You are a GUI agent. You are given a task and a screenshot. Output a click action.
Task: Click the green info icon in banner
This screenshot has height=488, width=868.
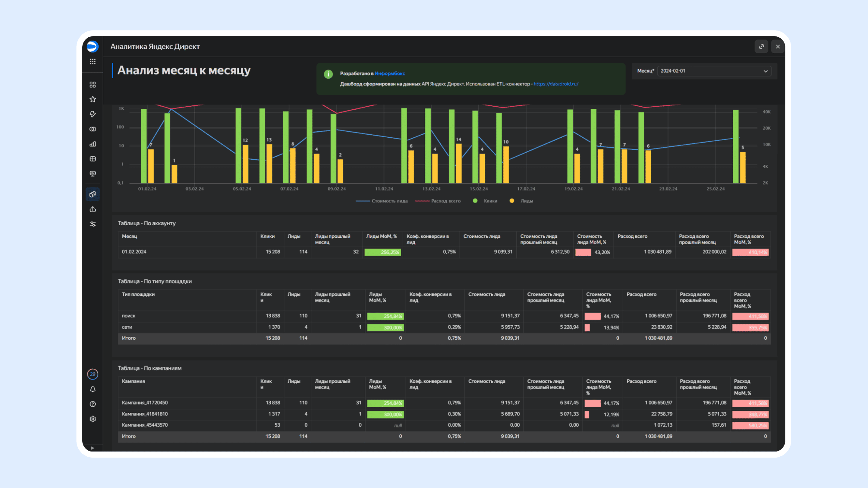tap(328, 74)
